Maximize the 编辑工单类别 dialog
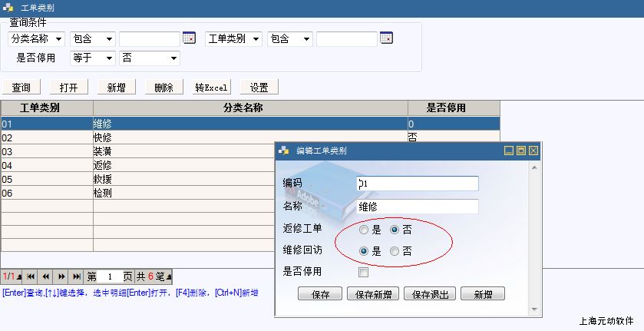This screenshot has height=331, width=644. 521,151
